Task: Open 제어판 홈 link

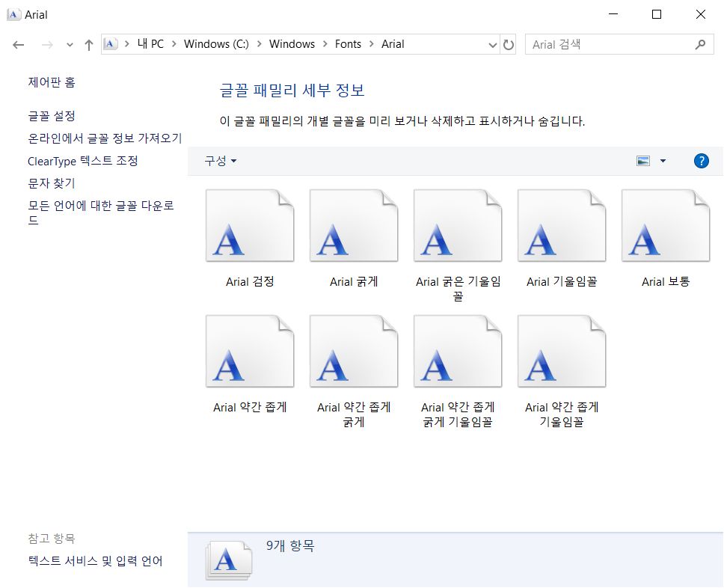Action: pyautogui.click(x=52, y=82)
